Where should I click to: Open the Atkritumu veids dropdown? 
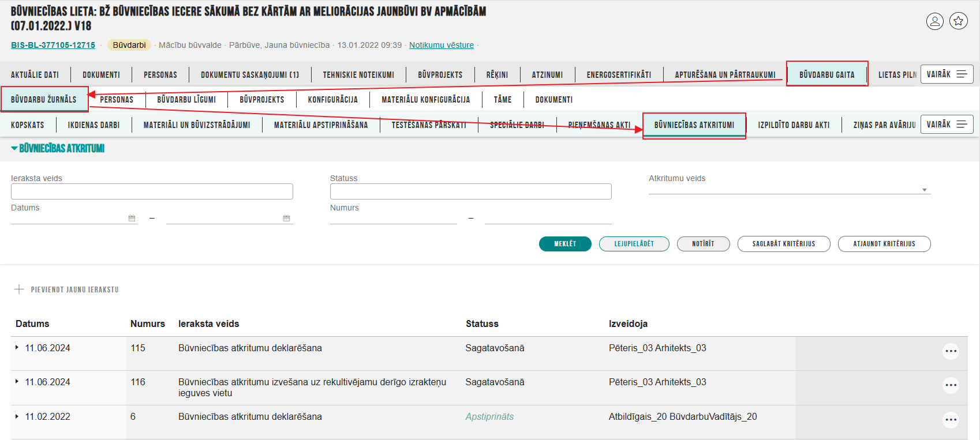tap(790, 190)
